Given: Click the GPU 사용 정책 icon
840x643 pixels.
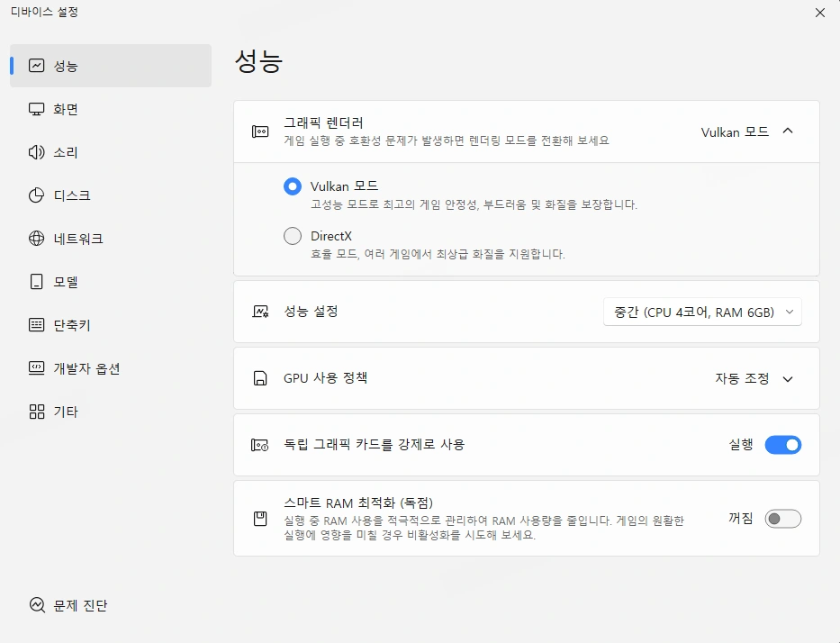Looking at the screenshot, I should click(x=260, y=378).
